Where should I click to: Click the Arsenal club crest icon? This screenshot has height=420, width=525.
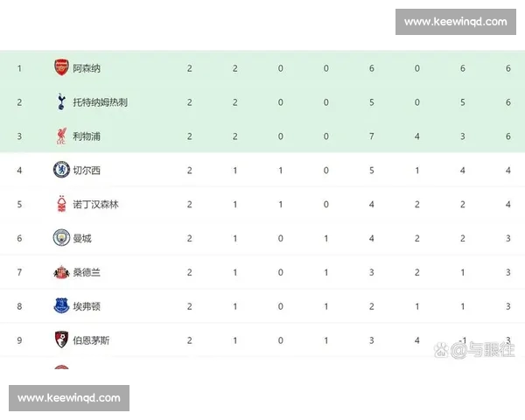(x=61, y=68)
